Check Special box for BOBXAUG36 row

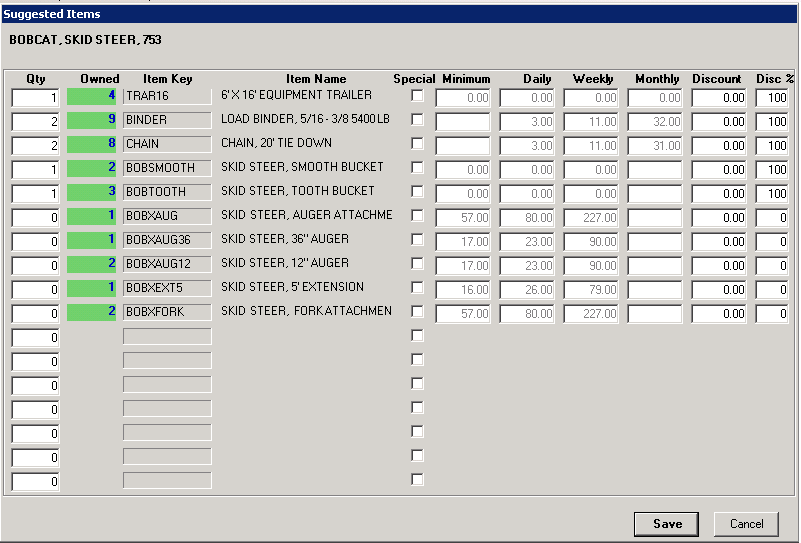417,240
